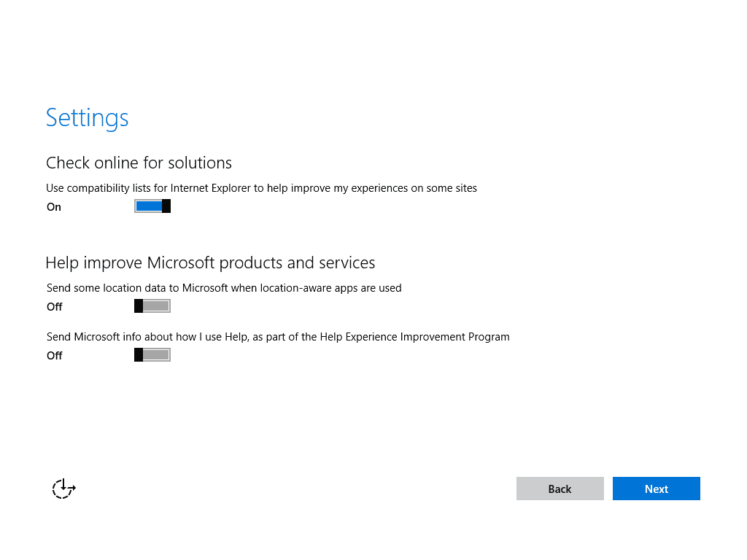Click the 'On' label of compatibility lists
Viewport: 747px width, 560px height.
(54, 207)
